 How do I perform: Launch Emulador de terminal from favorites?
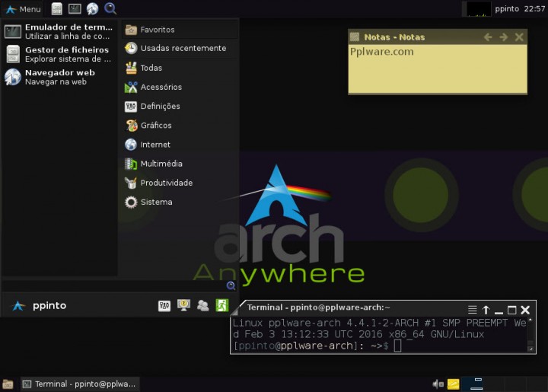point(59,31)
